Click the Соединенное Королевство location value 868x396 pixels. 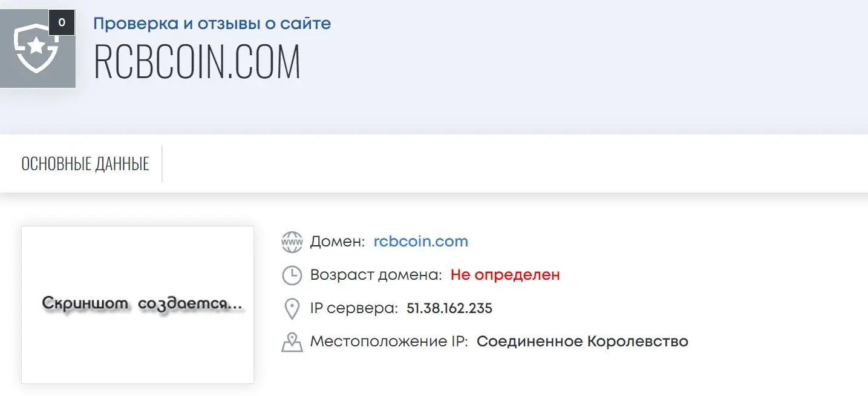pyautogui.click(x=582, y=342)
